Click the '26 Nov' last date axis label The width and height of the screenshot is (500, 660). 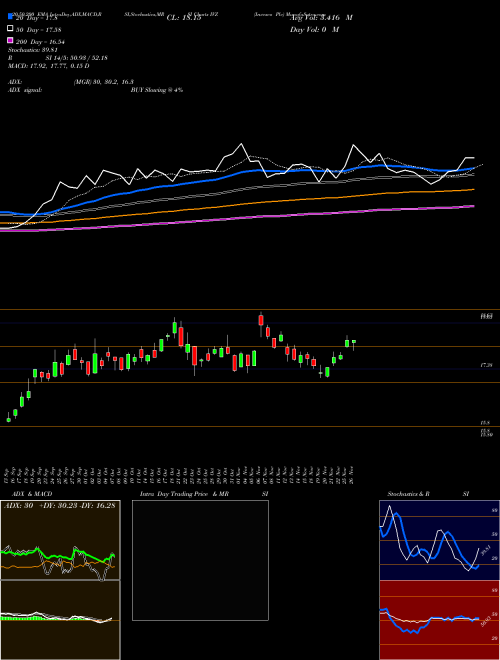pos(352,475)
